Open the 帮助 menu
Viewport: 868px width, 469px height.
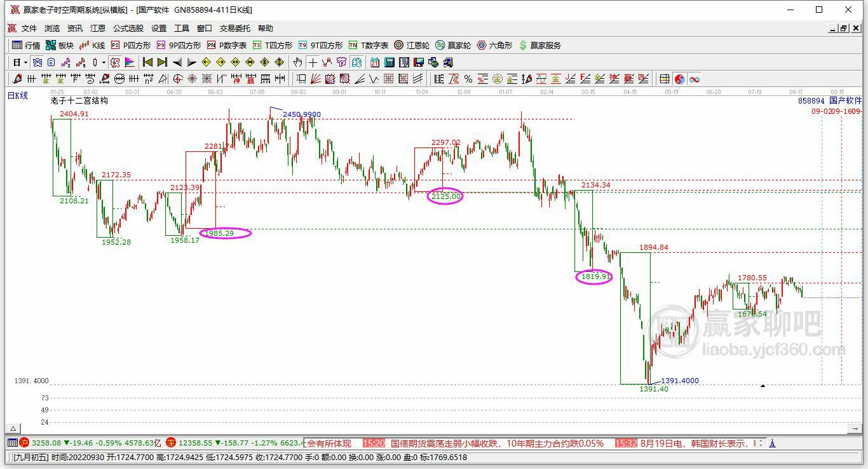[x=266, y=29]
